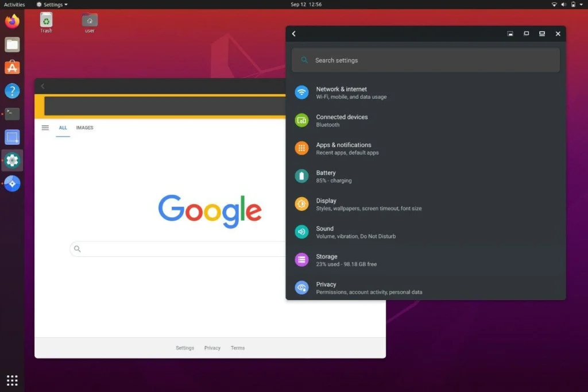The width and height of the screenshot is (588, 392).
Task: Open the Sound settings entry
Action: (325, 232)
